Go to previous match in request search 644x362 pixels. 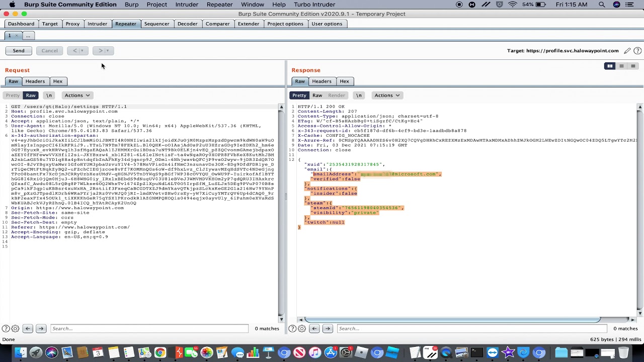(28, 329)
